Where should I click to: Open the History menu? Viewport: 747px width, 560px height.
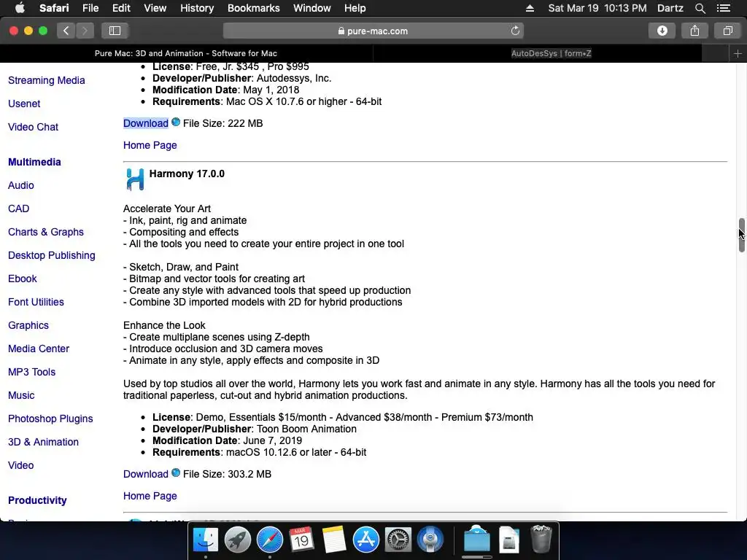point(197,8)
